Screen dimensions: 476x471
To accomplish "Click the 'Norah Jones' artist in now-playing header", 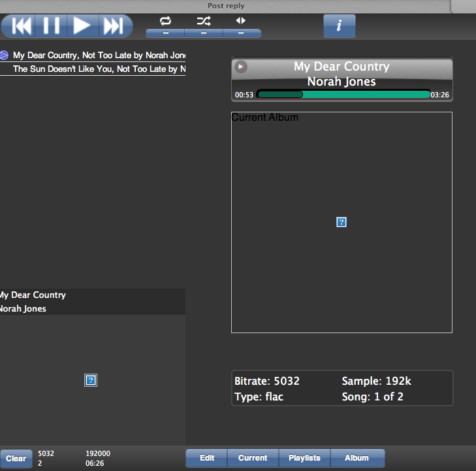I will 341,82.
